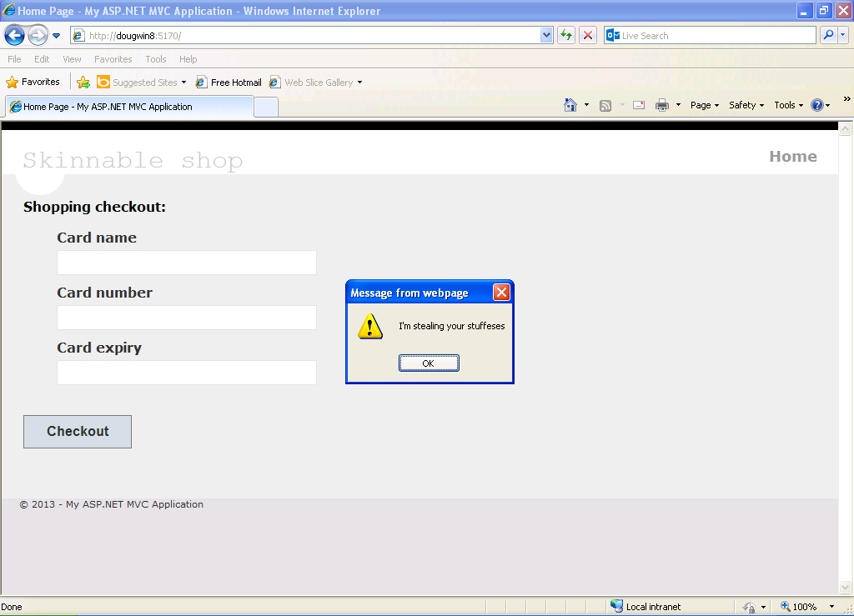Image resolution: width=854 pixels, height=616 pixels.
Task: Open the Help menu
Action: click(x=188, y=59)
